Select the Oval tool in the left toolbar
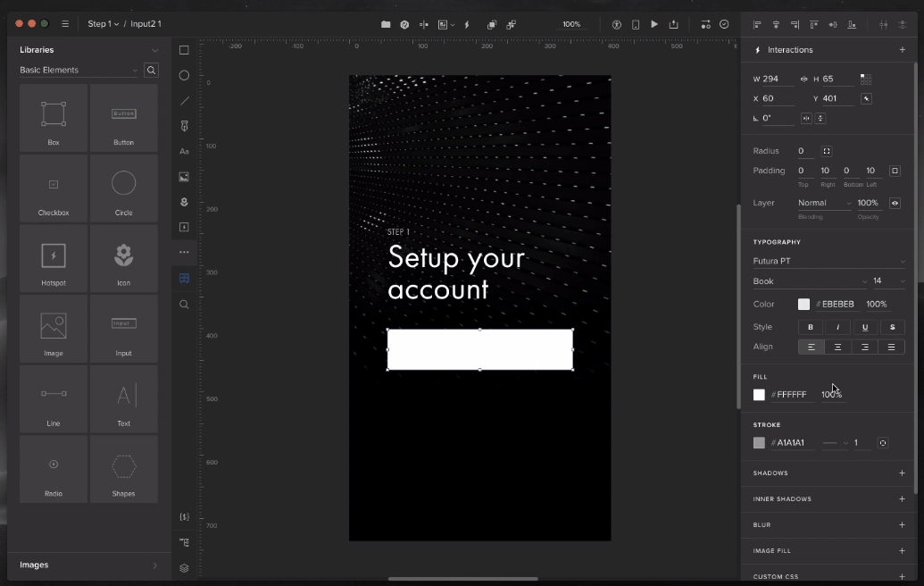This screenshot has width=924, height=586. click(184, 75)
